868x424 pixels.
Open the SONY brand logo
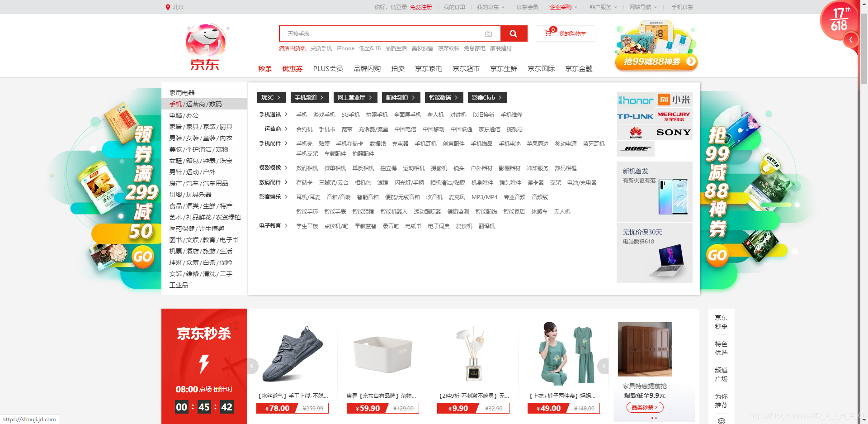pos(674,133)
